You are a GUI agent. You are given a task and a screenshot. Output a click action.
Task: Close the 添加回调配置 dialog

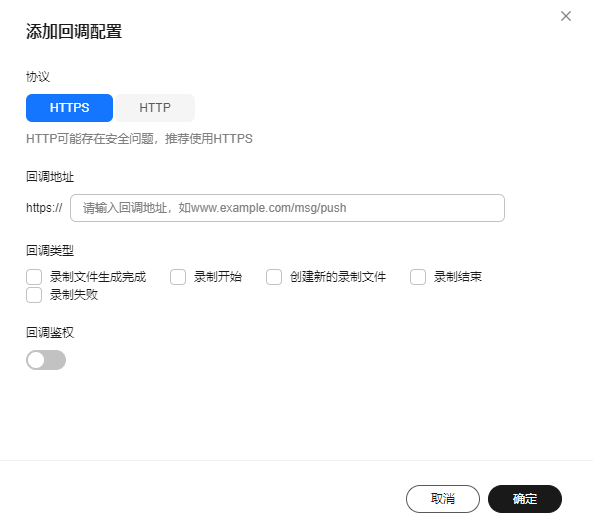(565, 16)
